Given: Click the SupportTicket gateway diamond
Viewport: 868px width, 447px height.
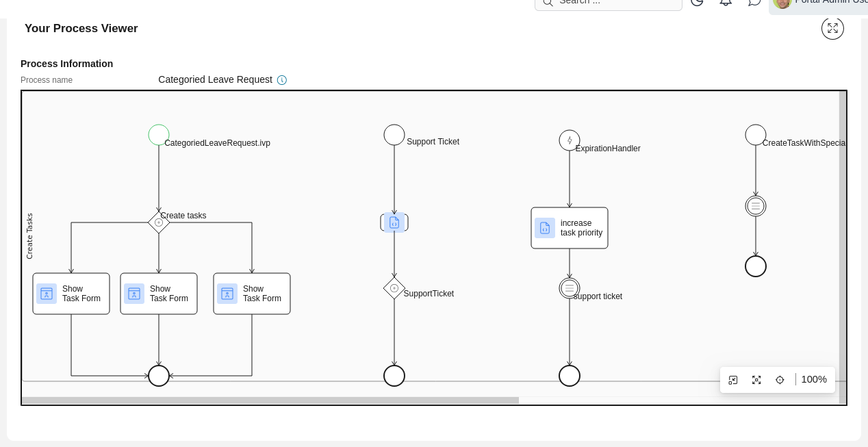Looking at the screenshot, I should 394,289.
